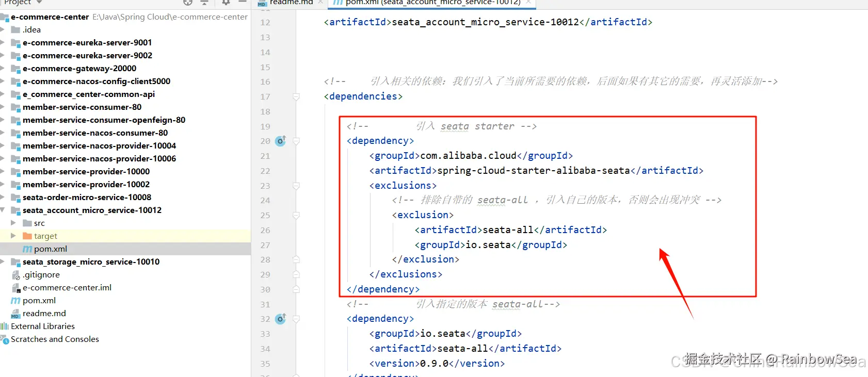Click the readme.md markdown file icon

pos(15,314)
